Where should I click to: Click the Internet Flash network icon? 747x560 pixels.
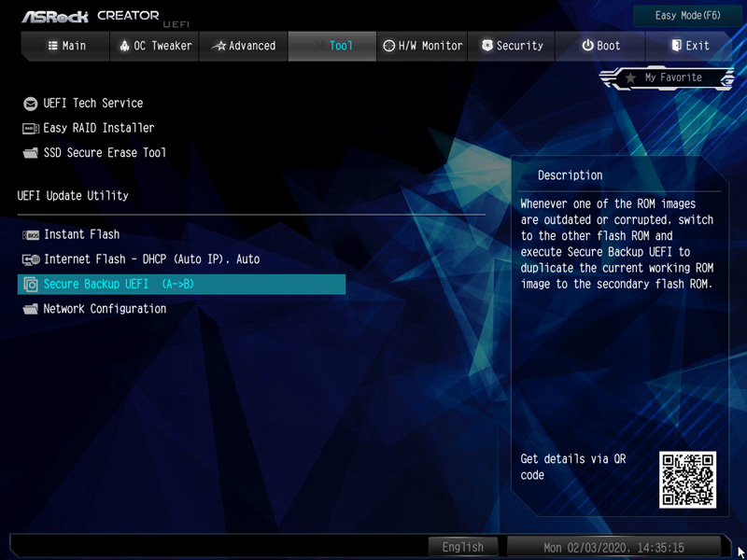(31, 259)
